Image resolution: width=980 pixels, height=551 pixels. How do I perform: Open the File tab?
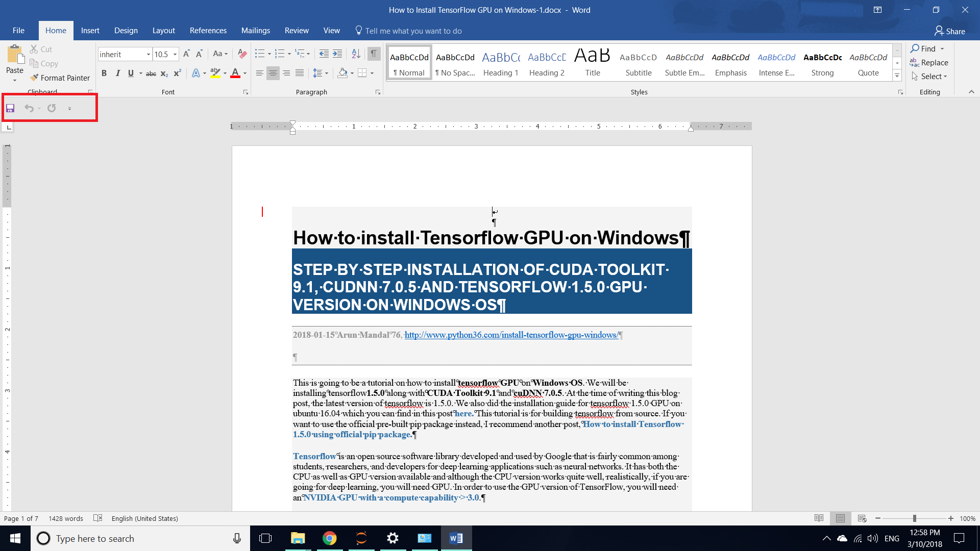18,31
